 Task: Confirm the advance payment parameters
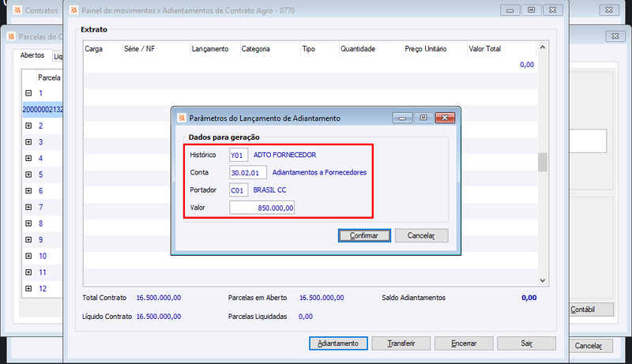[x=364, y=235]
